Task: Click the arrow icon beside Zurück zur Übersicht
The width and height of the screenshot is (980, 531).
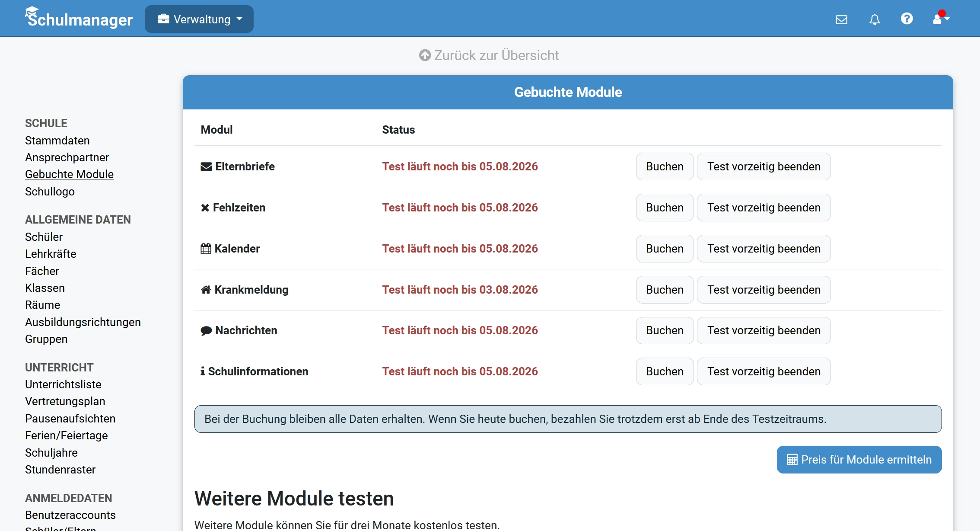Action: pos(425,55)
